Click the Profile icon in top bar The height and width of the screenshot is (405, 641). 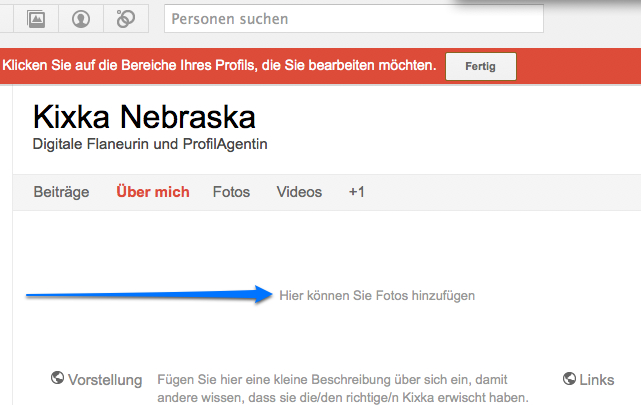81,18
